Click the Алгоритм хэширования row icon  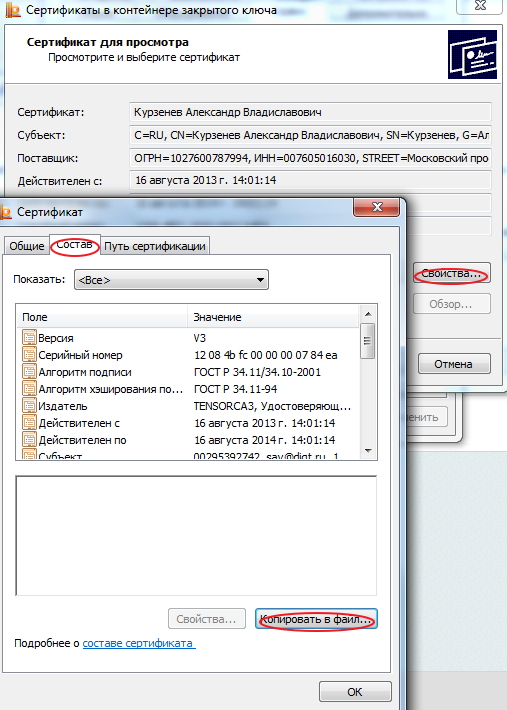pos(29,389)
